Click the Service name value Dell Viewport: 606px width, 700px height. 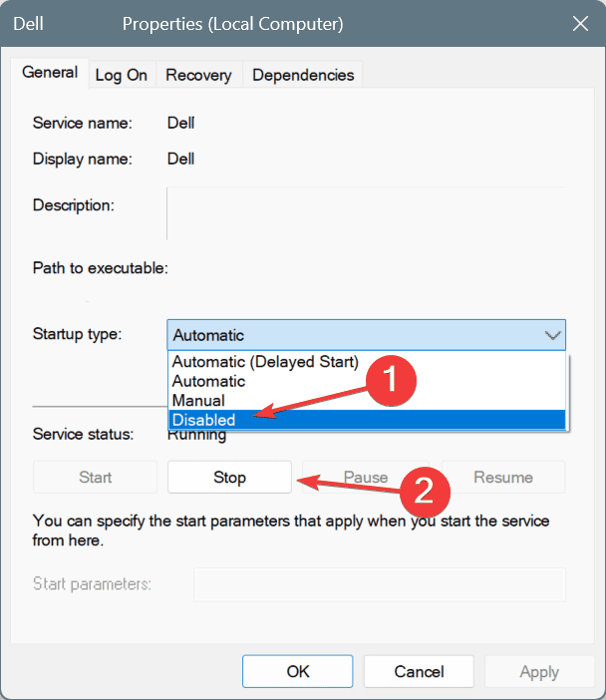coord(180,123)
